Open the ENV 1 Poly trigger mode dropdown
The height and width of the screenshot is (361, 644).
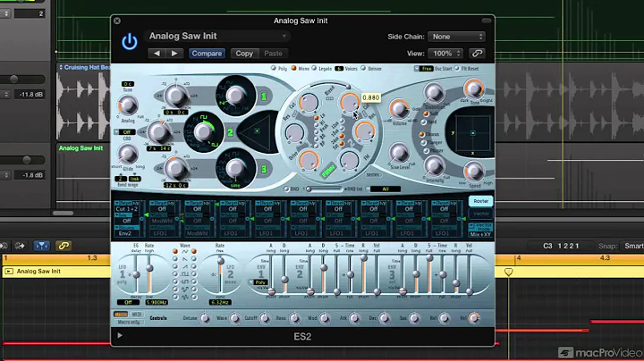tap(258, 282)
